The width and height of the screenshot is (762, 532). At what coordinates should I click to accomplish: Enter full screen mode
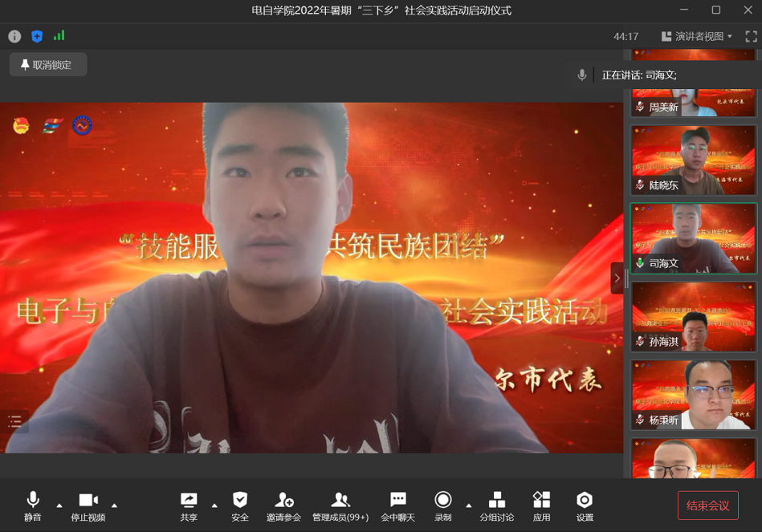point(751,36)
